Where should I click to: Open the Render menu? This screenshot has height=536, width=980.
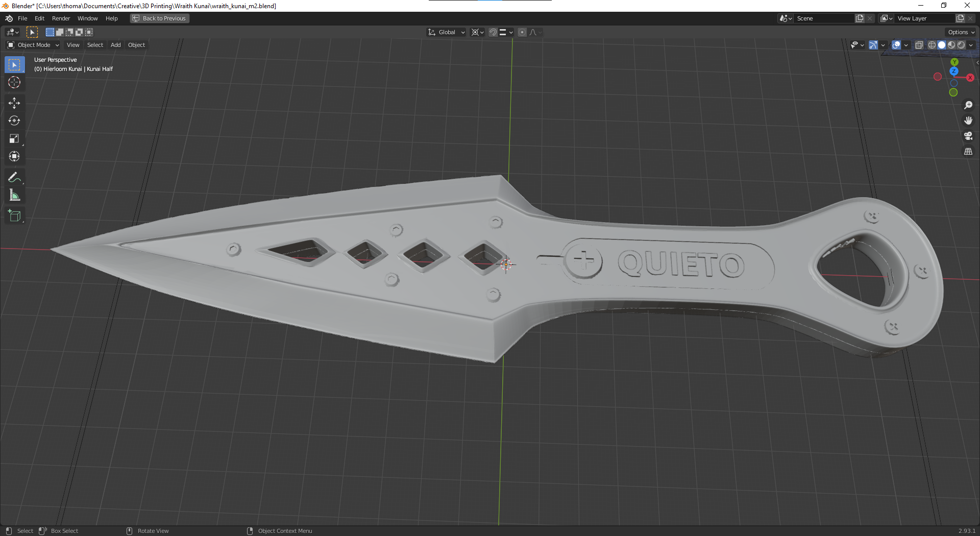pyautogui.click(x=61, y=18)
